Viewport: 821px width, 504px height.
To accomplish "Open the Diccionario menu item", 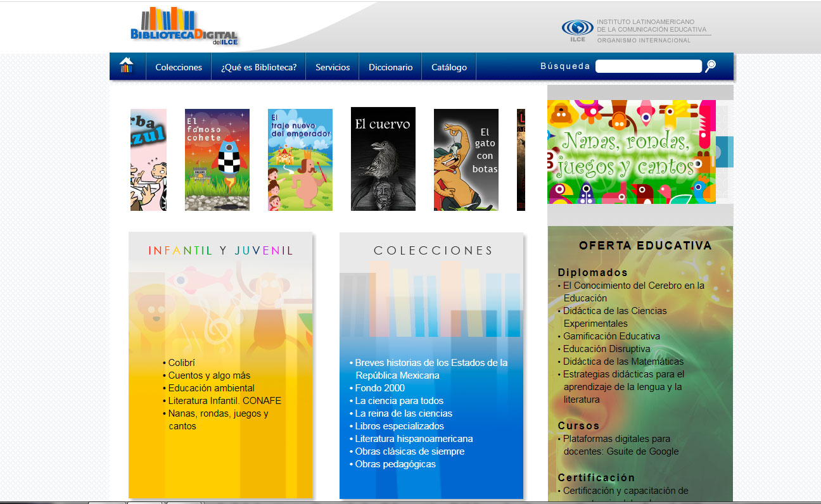I will [390, 67].
